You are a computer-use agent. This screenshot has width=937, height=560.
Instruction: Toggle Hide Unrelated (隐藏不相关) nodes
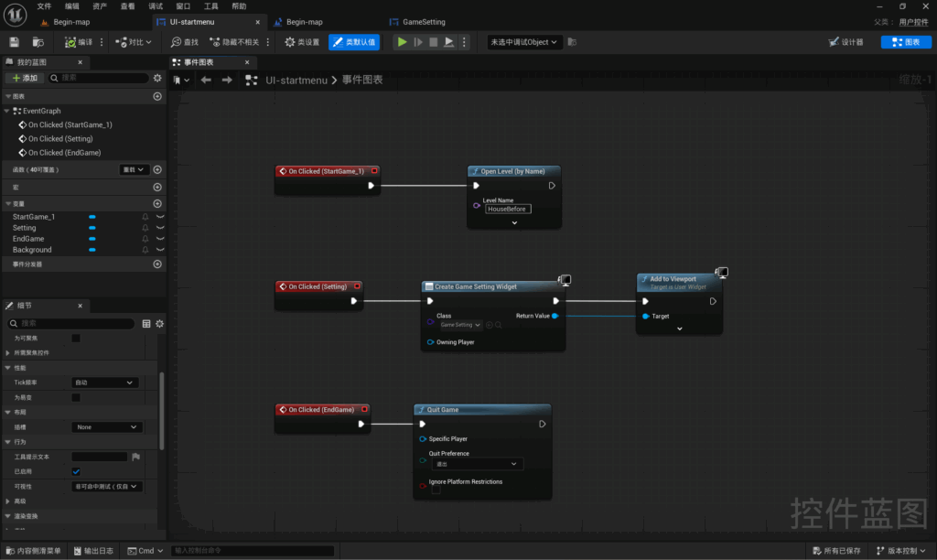[x=234, y=42]
